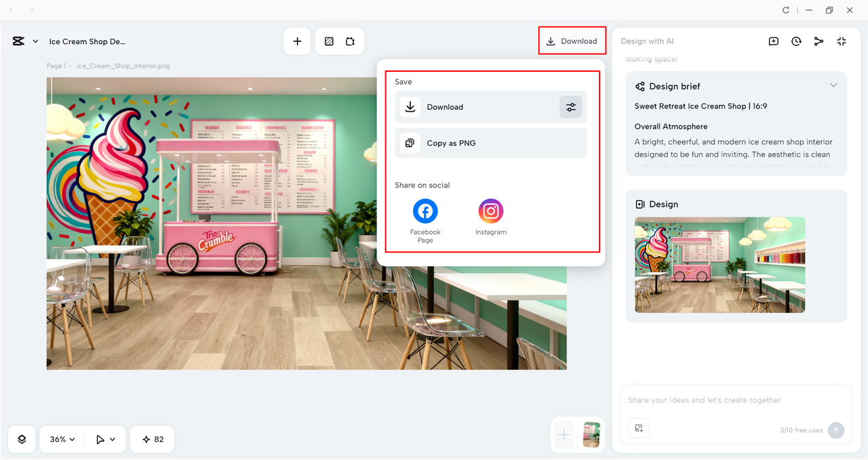Click the Design section heading

click(663, 204)
